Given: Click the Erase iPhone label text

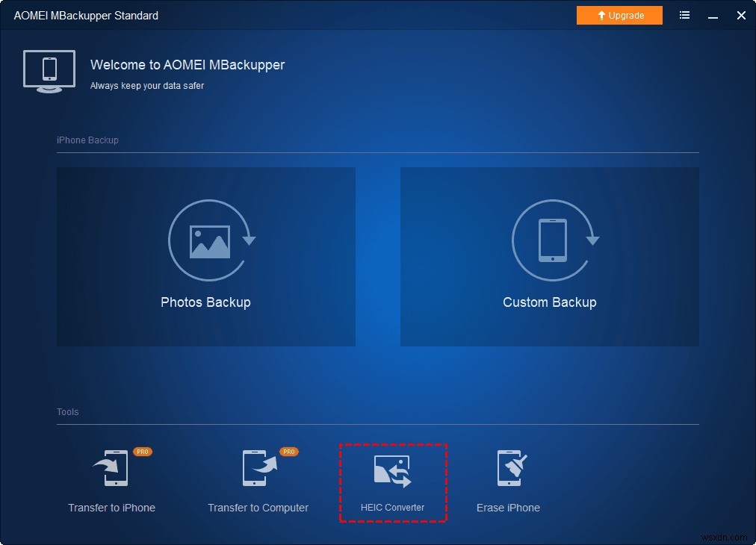Looking at the screenshot, I should pos(509,508).
